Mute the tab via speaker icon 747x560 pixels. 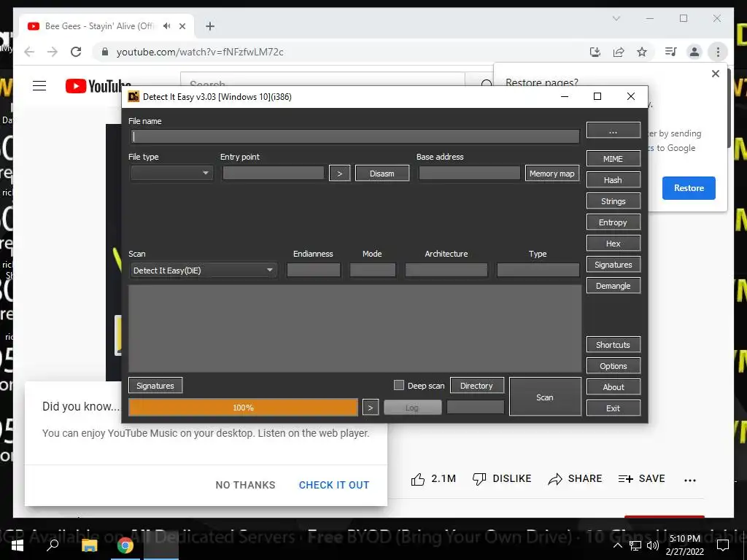[167, 26]
